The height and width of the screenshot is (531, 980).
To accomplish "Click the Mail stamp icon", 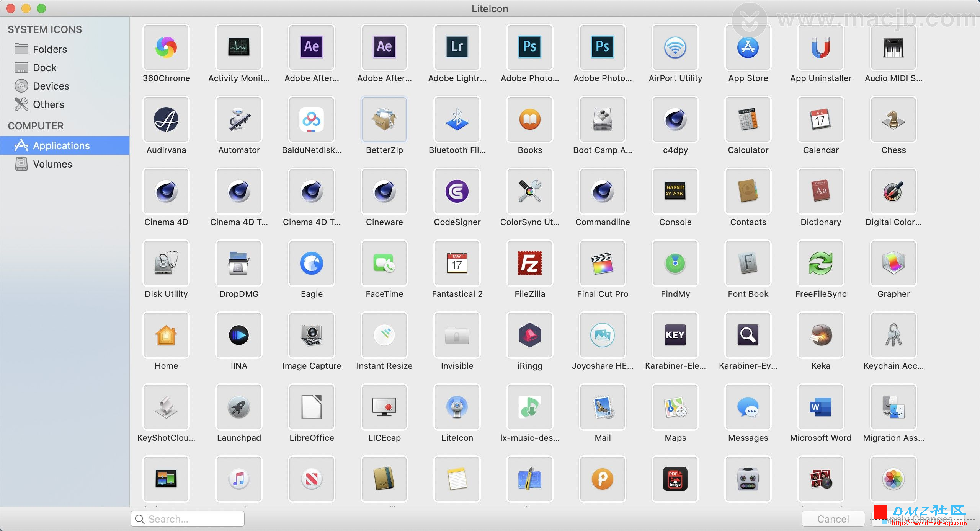I will (603, 407).
